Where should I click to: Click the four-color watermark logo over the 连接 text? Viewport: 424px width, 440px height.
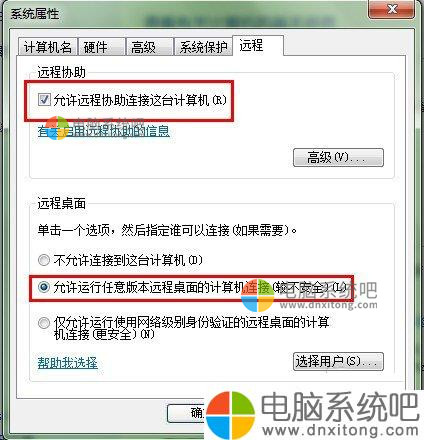pyautogui.click(x=257, y=296)
